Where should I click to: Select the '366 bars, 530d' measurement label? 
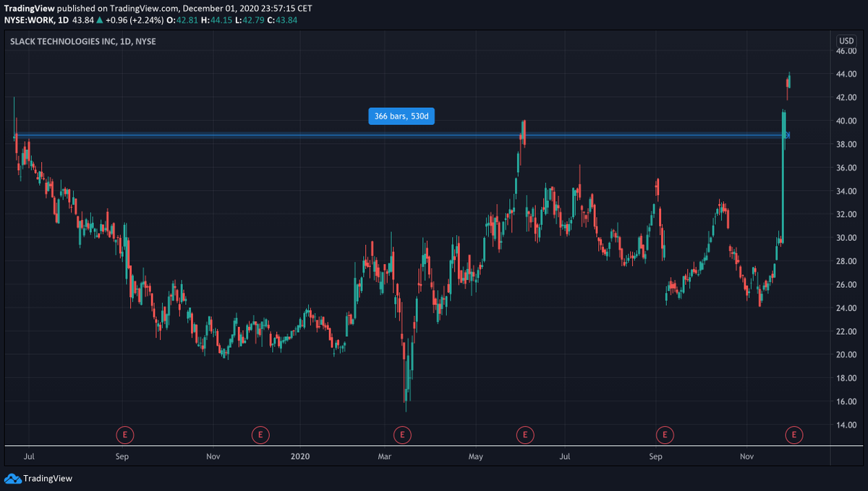pyautogui.click(x=401, y=116)
